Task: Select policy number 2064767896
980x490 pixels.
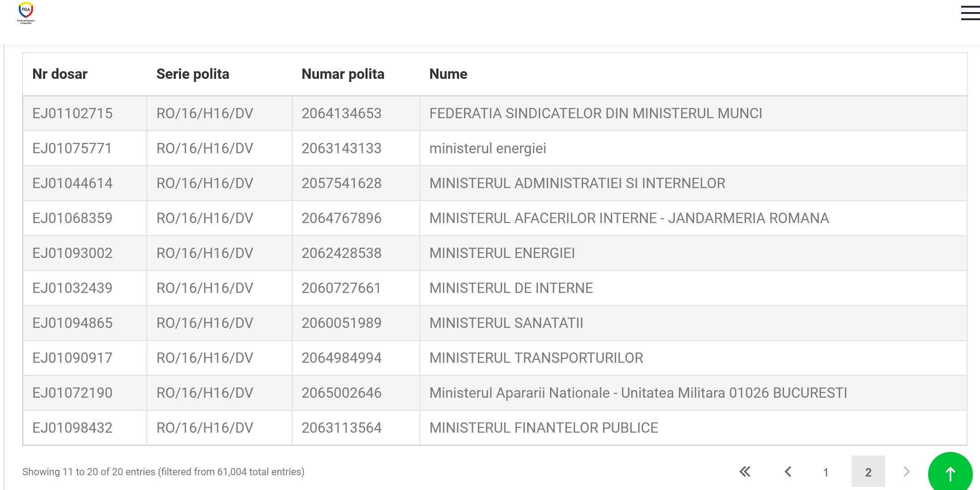Action: 341,218
